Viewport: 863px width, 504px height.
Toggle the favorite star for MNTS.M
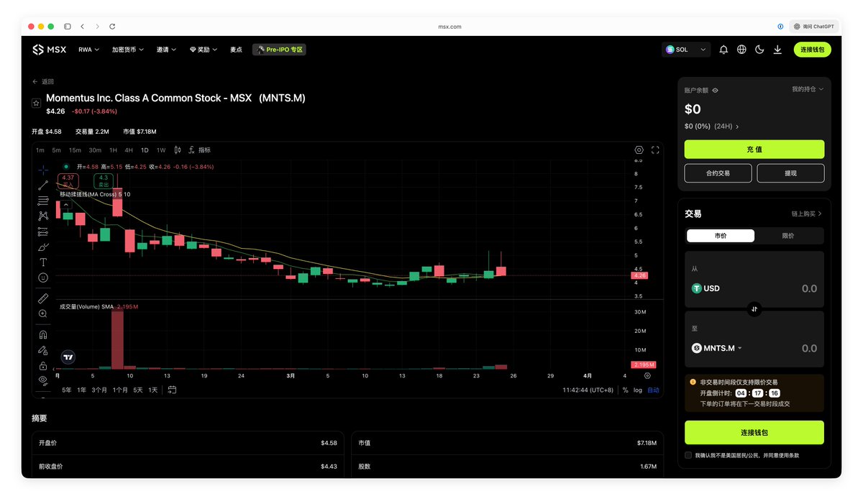36,104
